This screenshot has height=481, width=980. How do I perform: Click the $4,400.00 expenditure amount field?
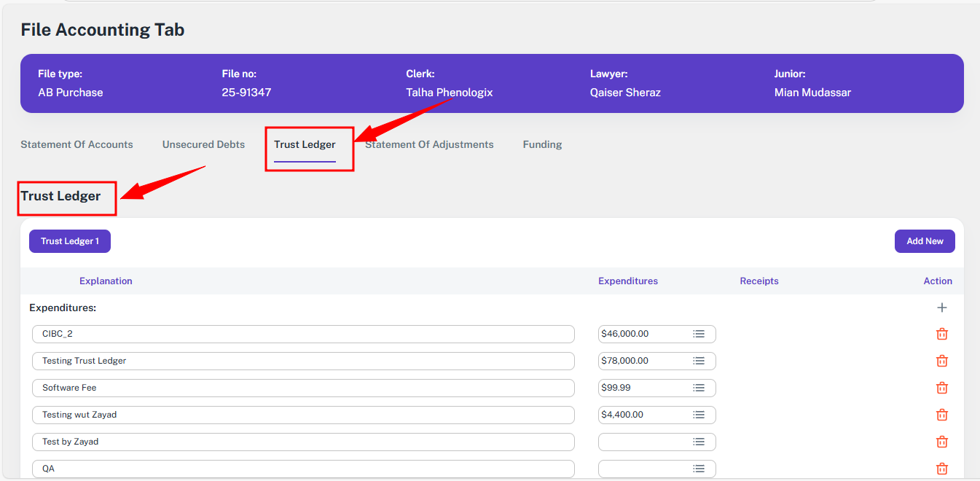(641, 415)
